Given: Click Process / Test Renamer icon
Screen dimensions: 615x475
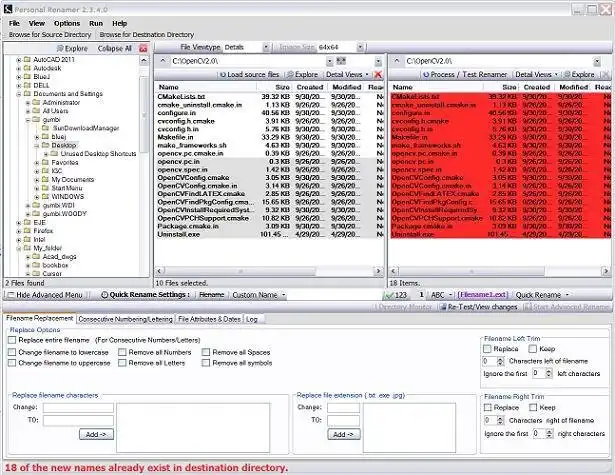Looking at the screenshot, I should point(426,75).
